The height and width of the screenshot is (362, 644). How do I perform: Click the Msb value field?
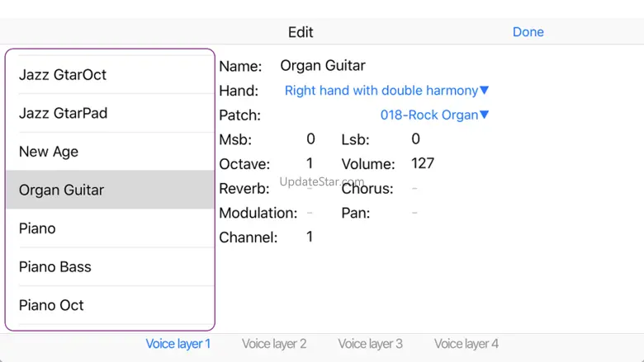tap(311, 139)
